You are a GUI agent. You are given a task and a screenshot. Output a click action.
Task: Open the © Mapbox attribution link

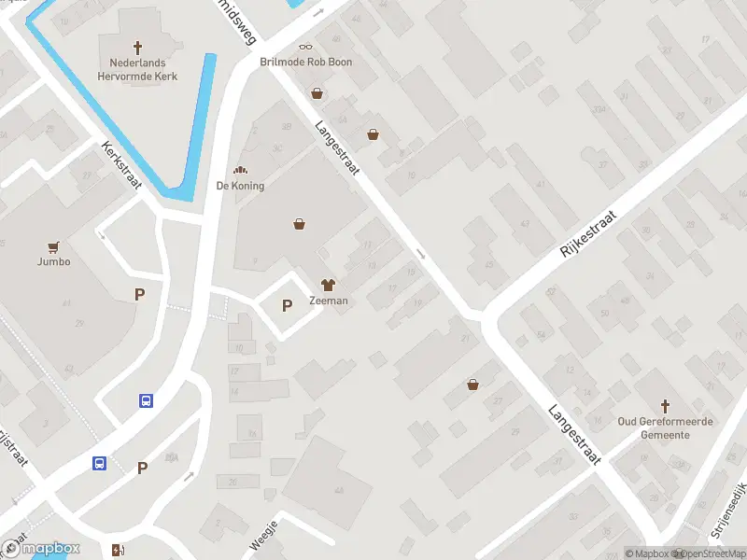pos(647,553)
